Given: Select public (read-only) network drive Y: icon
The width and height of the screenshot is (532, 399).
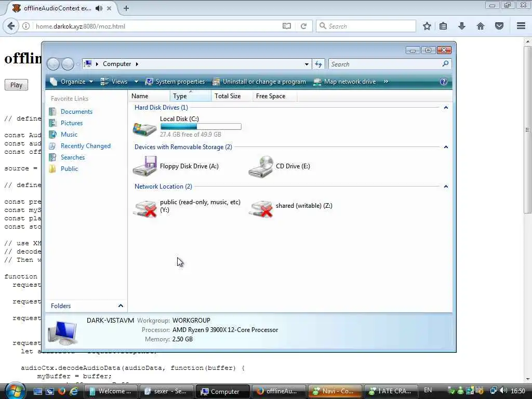Looking at the screenshot, I should [145, 208].
